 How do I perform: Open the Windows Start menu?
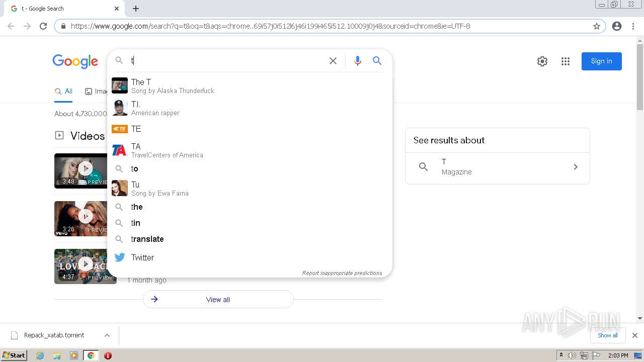14,355
